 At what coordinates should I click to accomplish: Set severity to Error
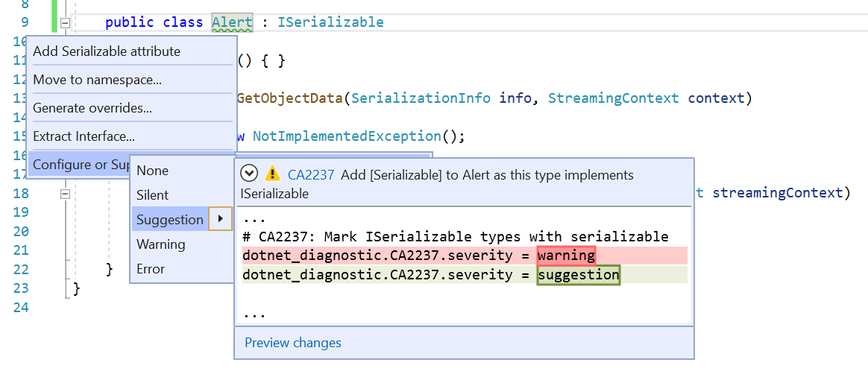(x=181, y=269)
